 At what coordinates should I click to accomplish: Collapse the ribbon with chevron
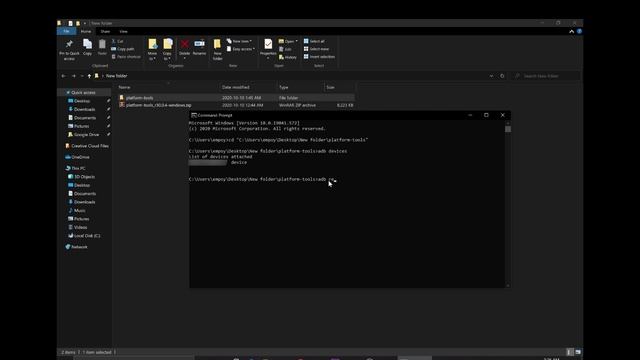[571, 31]
